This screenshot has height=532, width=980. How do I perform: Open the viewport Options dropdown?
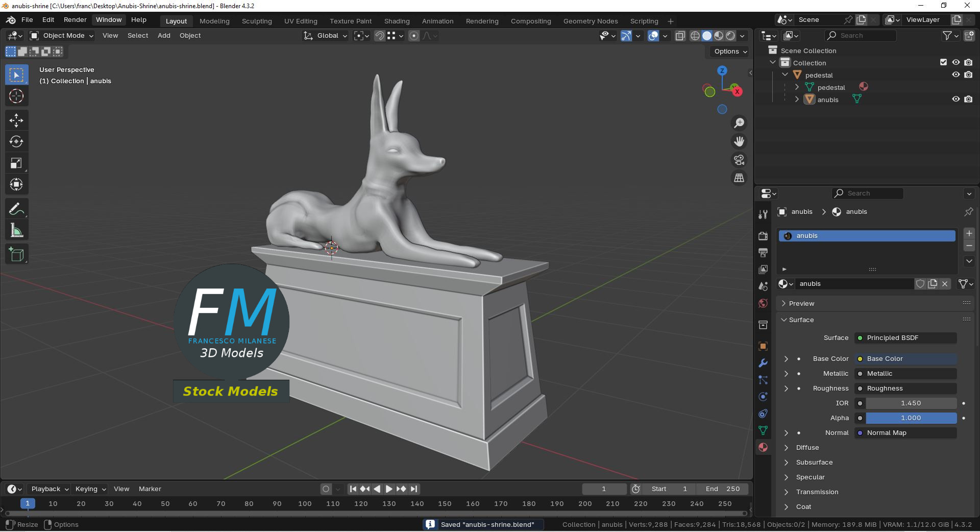(x=730, y=52)
